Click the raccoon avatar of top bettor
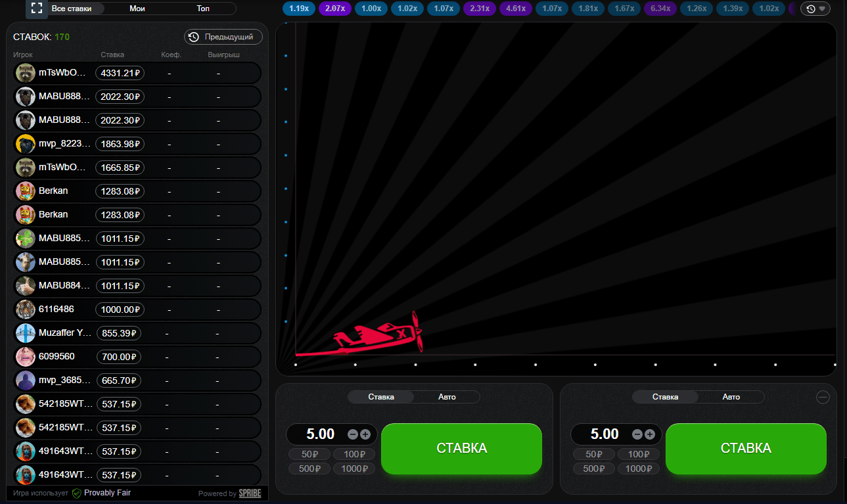847x504 pixels. [26, 73]
